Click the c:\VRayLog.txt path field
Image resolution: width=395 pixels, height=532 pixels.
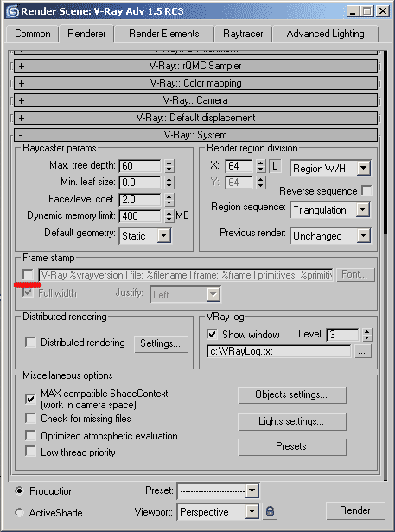click(x=279, y=351)
